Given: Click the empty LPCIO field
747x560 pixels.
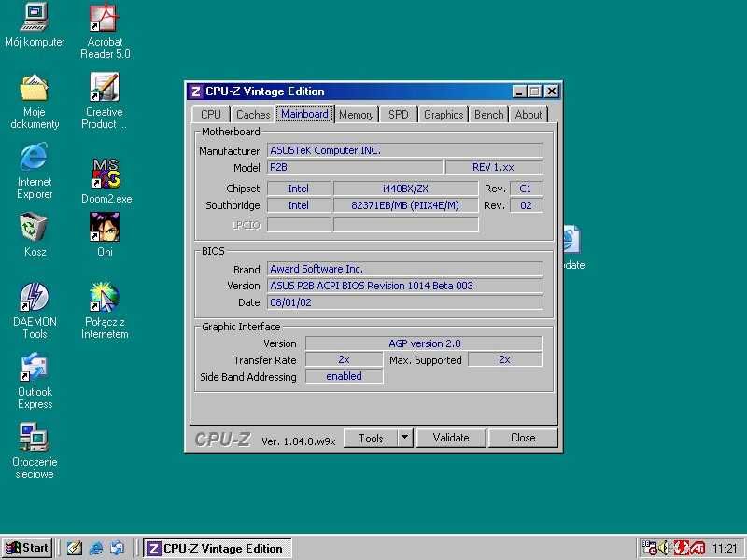Looking at the screenshot, I should point(405,225).
